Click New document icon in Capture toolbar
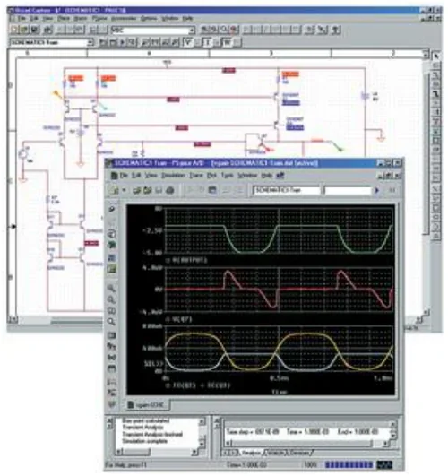This screenshot has width=448, height=476. pos(14,30)
